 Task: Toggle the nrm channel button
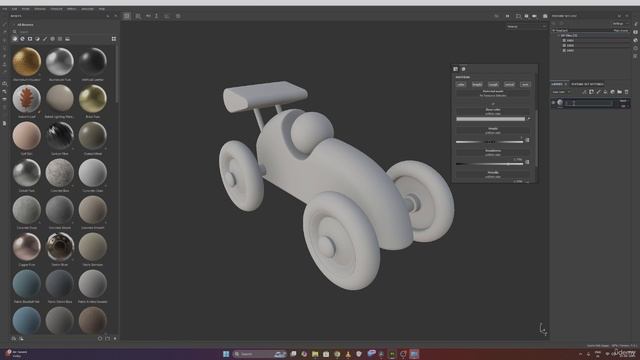pos(525,84)
